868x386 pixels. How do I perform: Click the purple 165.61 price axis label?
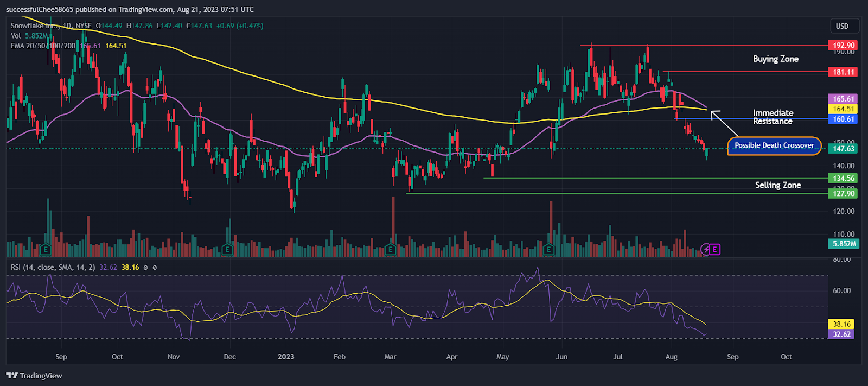(844, 99)
